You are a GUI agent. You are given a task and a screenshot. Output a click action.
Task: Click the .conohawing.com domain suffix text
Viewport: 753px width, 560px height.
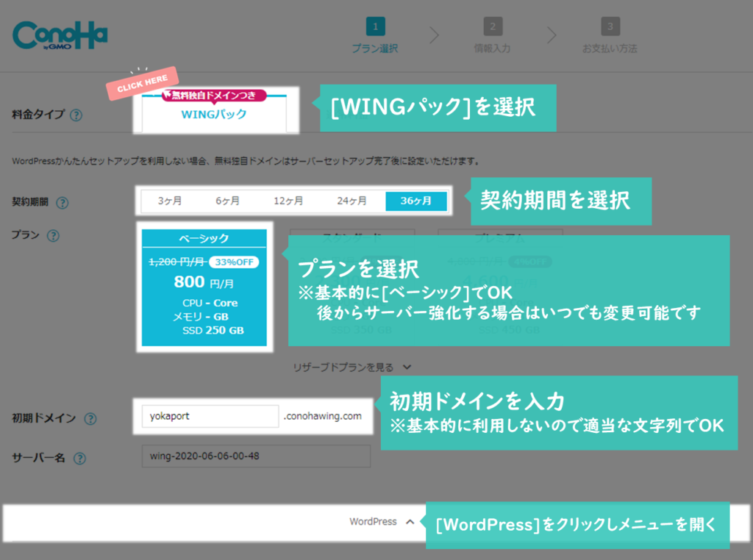pos(323,416)
